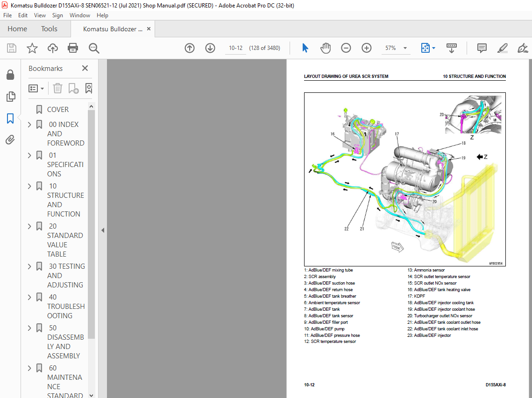The width and height of the screenshot is (532, 398).
Task: Toggle the Bookmarks panel icon
Action: coord(11,119)
